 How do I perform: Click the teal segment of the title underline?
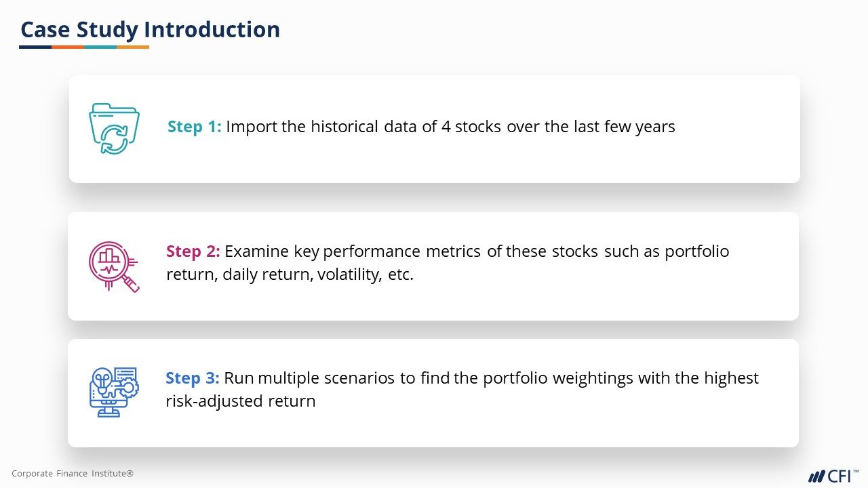(100, 47)
